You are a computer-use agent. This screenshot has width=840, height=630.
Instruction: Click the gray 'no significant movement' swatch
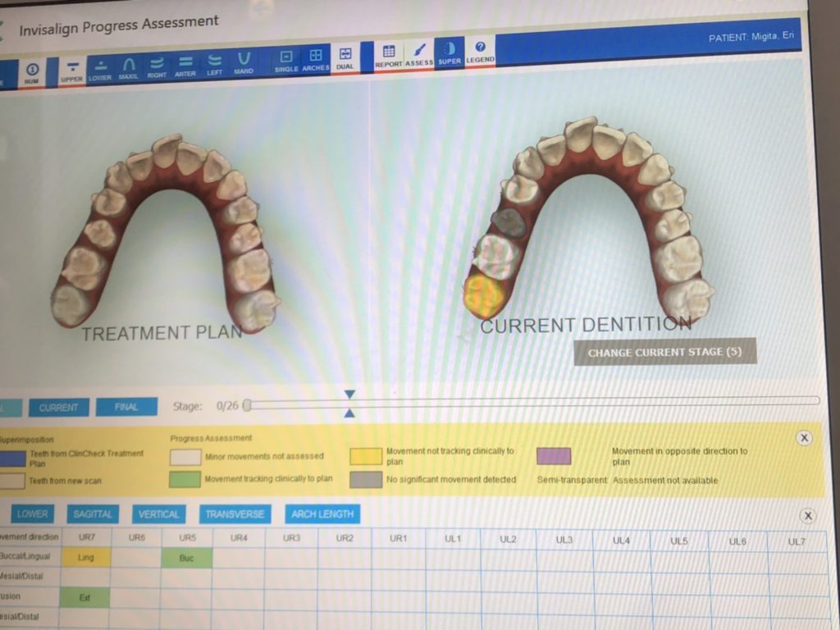coord(366,479)
